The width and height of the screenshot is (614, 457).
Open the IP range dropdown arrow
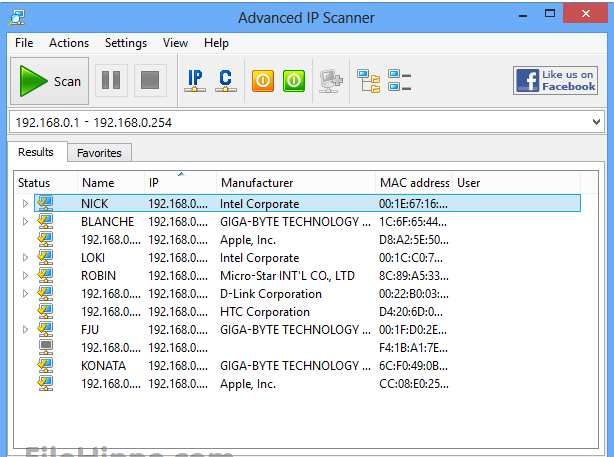pyautogui.click(x=596, y=122)
